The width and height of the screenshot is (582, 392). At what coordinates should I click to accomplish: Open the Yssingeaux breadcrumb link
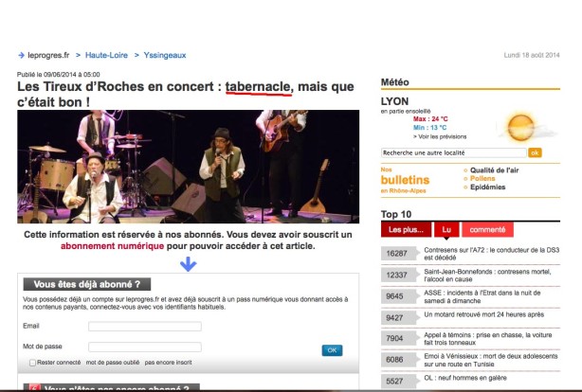pyautogui.click(x=167, y=56)
